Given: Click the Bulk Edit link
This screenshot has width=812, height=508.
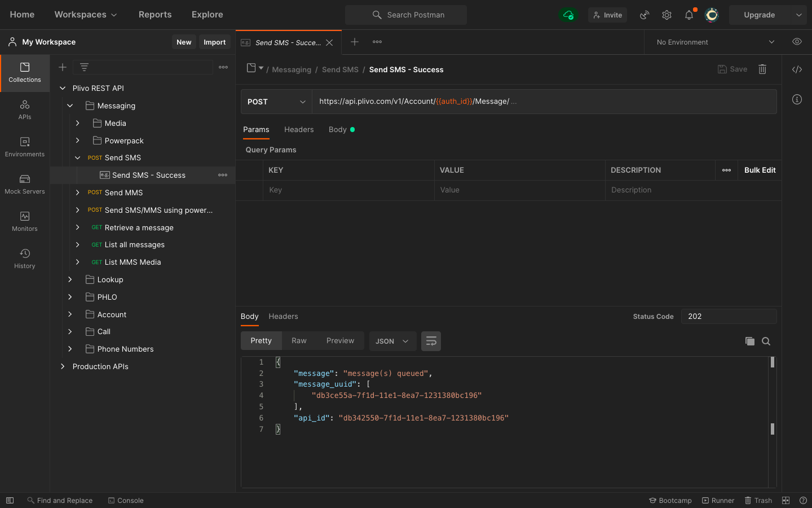Looking at the screenshot, I should click(x=760, y=170).
